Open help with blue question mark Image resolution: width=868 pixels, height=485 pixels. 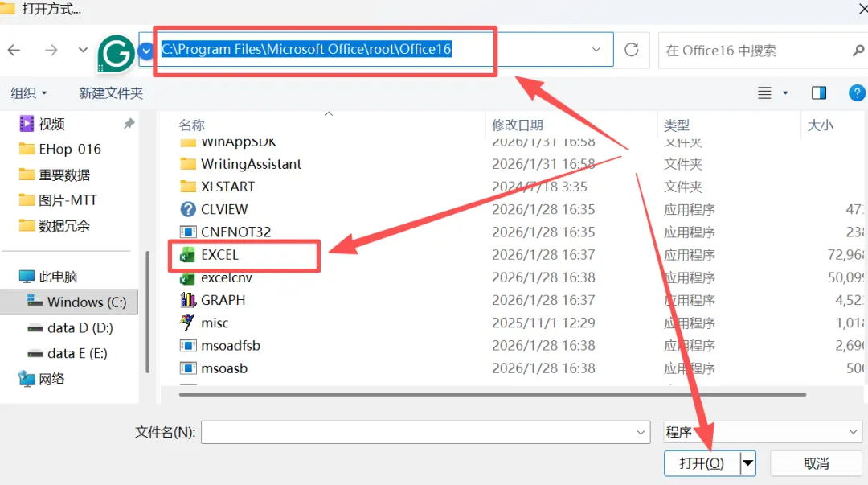(x=857, y=92)
